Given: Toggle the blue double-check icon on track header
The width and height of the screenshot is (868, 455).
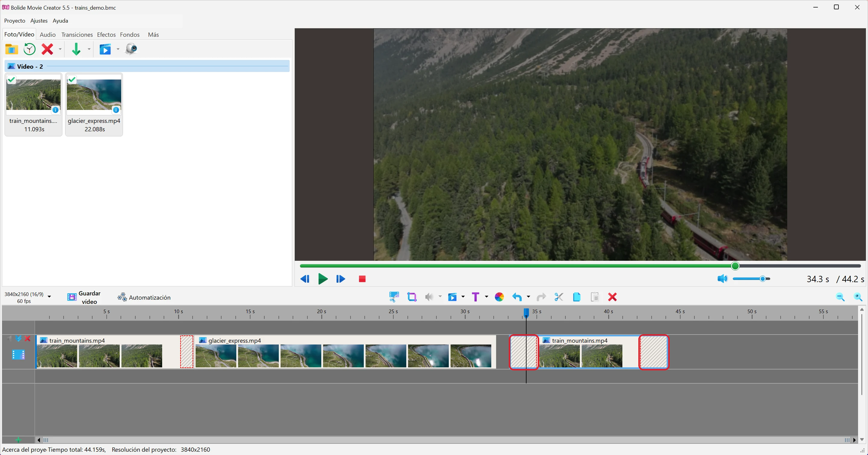Looking at the screenshot, I should [18, 338].
